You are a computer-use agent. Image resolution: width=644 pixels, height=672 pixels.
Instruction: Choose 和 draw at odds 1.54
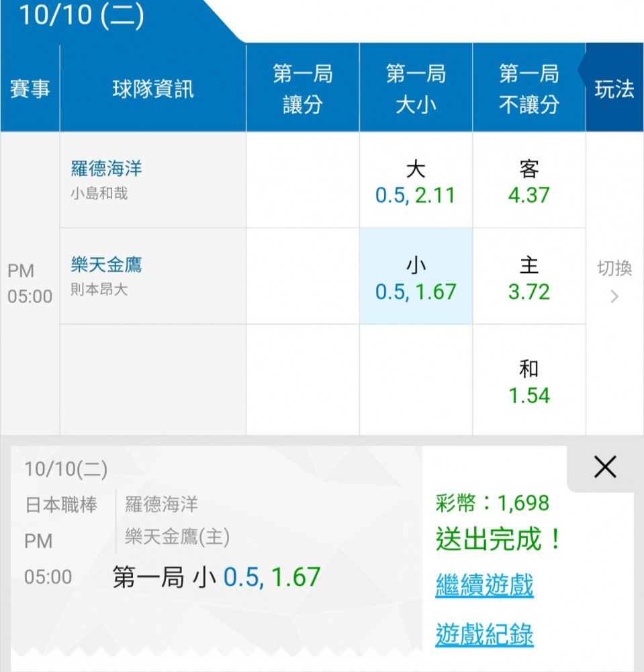528,380
